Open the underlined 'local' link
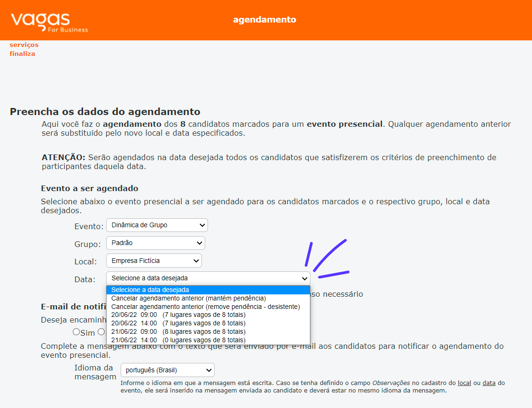 464,383
